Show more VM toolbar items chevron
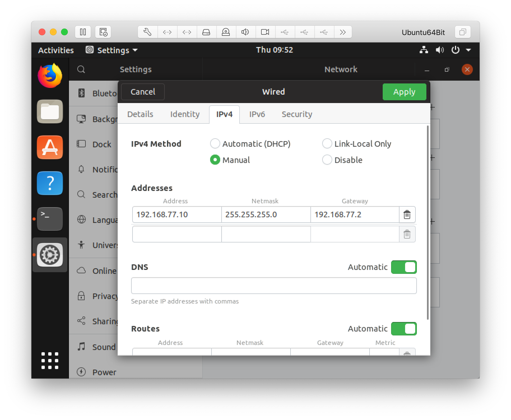511x420 pixels. click(x=343, y=32)
